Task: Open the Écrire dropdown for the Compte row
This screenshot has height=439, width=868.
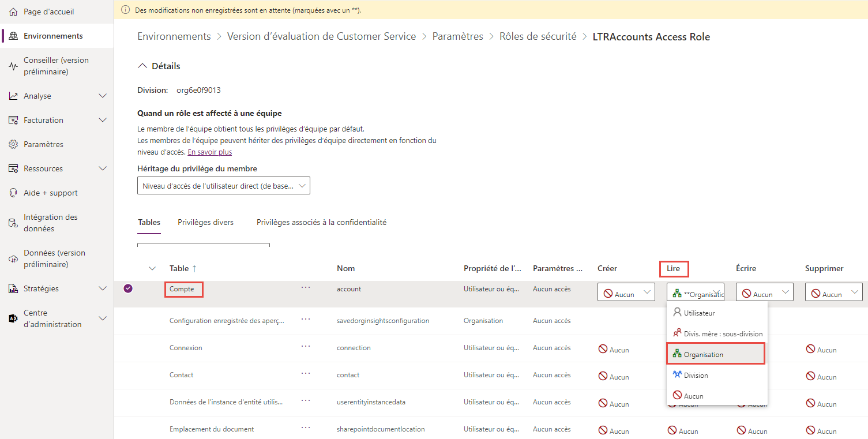Action: [765, 292]
